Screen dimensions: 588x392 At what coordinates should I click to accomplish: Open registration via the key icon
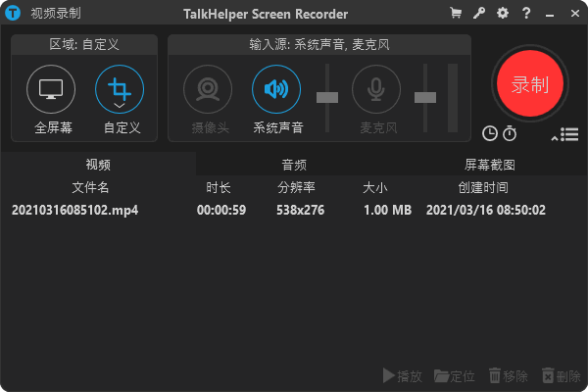[x=479, y=14]
